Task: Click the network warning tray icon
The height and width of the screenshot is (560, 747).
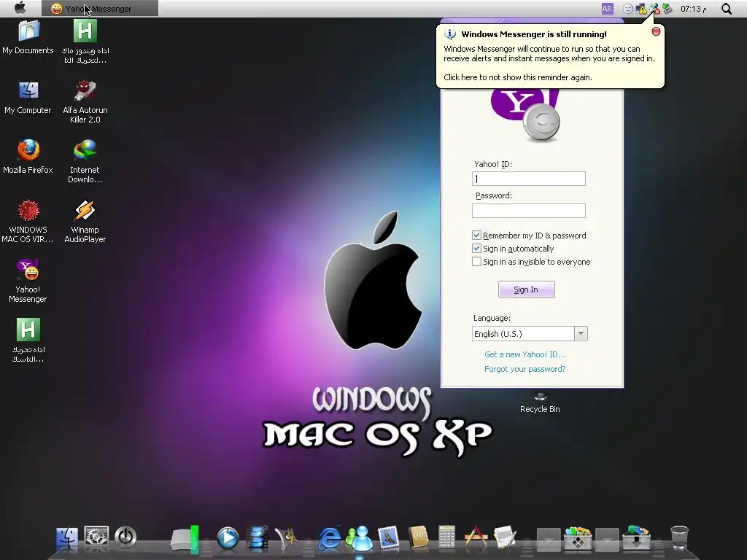Action: coord(641,9)
